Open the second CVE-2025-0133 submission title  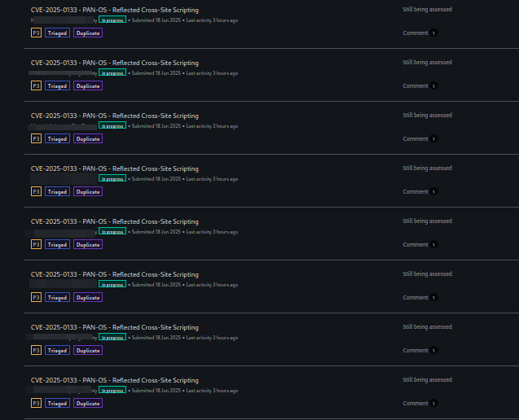click(x=115, y=63)
